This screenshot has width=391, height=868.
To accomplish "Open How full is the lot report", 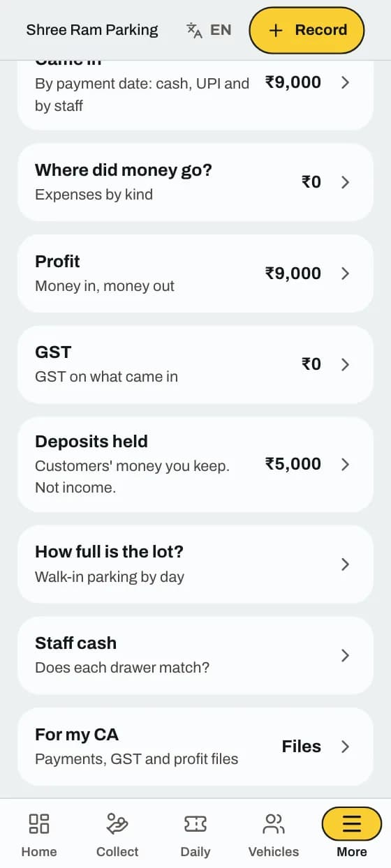I will (195, 564).
